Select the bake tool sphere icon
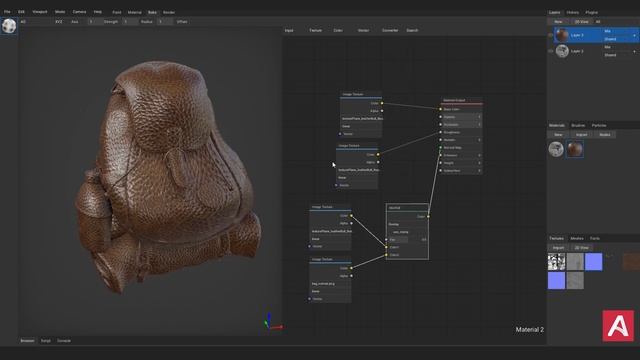Image resolution: width=640 pixels, height=360 pixels. pyautogui.click(x=9, y=26)
